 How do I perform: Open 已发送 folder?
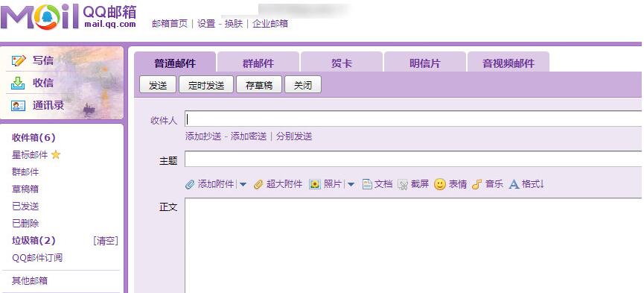click(x=25, y=207)
